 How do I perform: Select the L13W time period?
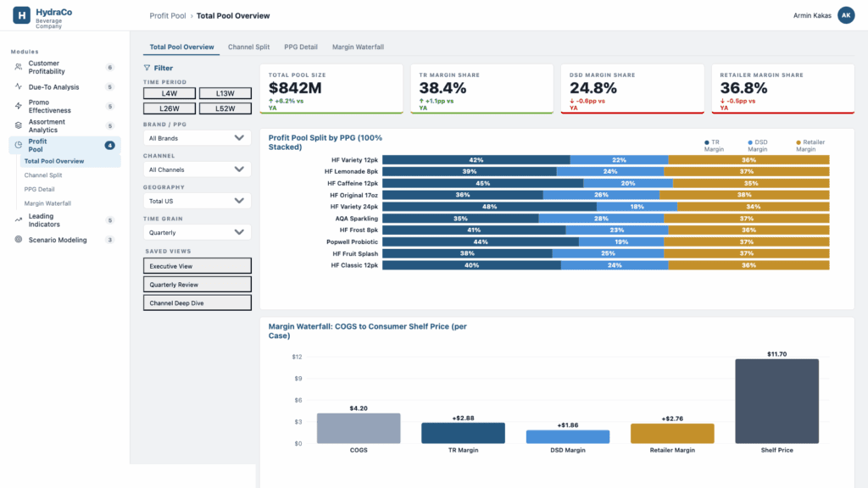[x=225, y=93]
